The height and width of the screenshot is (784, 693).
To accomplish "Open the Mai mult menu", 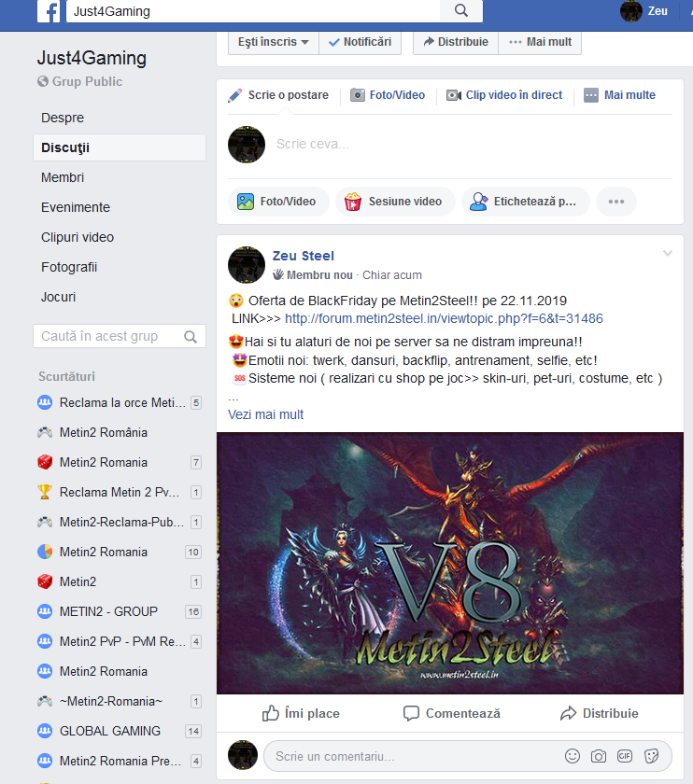I will 540,42.
